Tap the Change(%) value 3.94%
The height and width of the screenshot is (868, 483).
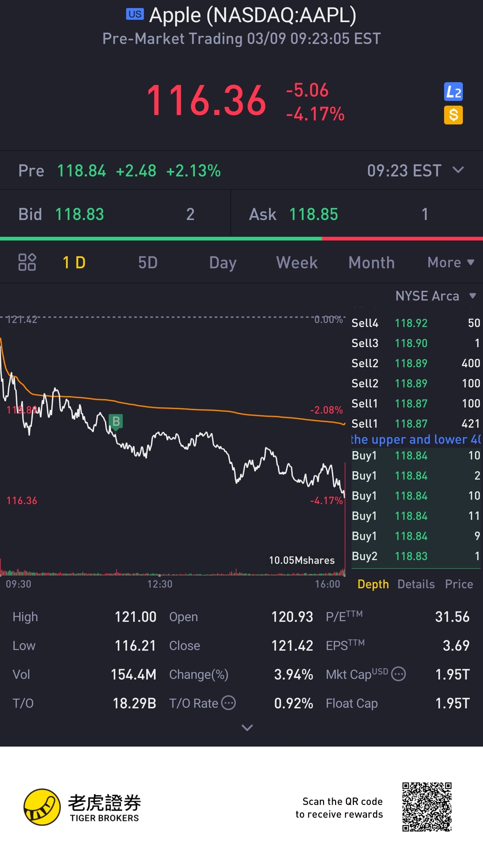[293, 674]
